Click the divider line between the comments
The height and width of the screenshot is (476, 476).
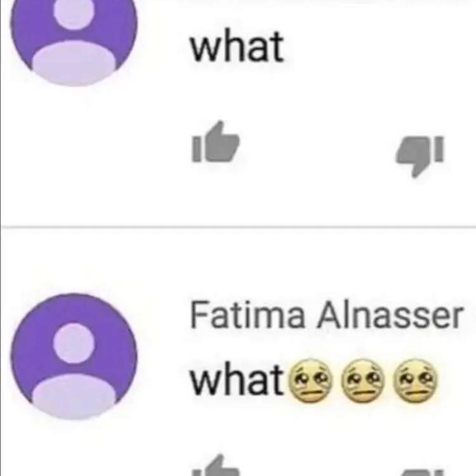point(238,227)
